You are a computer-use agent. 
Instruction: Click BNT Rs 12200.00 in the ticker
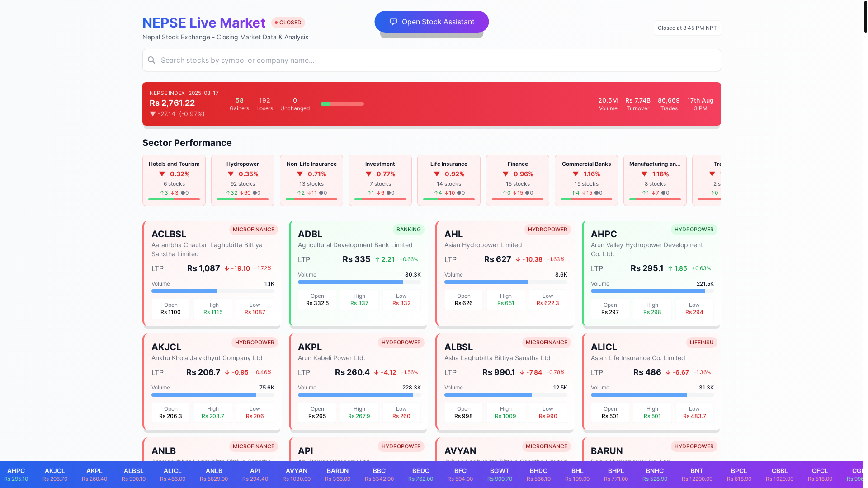click(697, 474)
